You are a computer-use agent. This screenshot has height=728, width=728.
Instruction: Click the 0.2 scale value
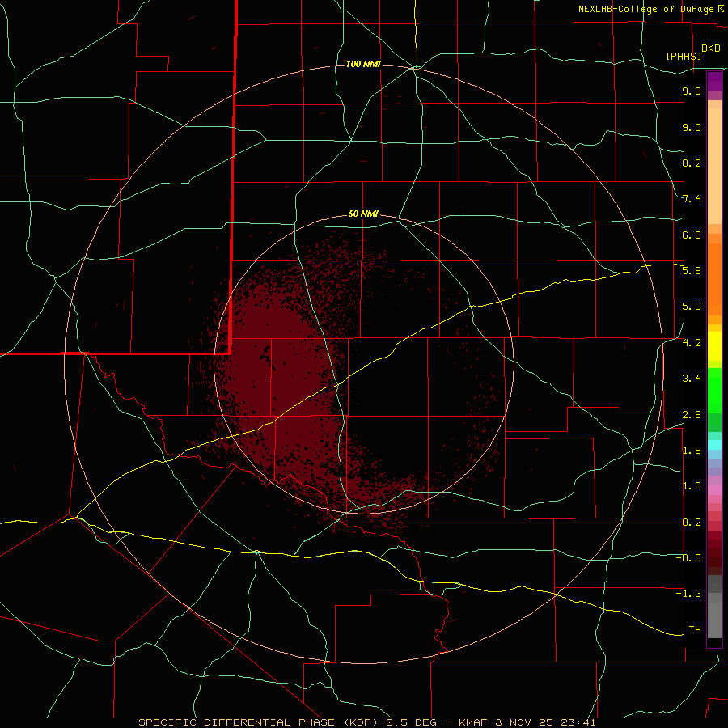pyautogui.click(x=692, y=523)
